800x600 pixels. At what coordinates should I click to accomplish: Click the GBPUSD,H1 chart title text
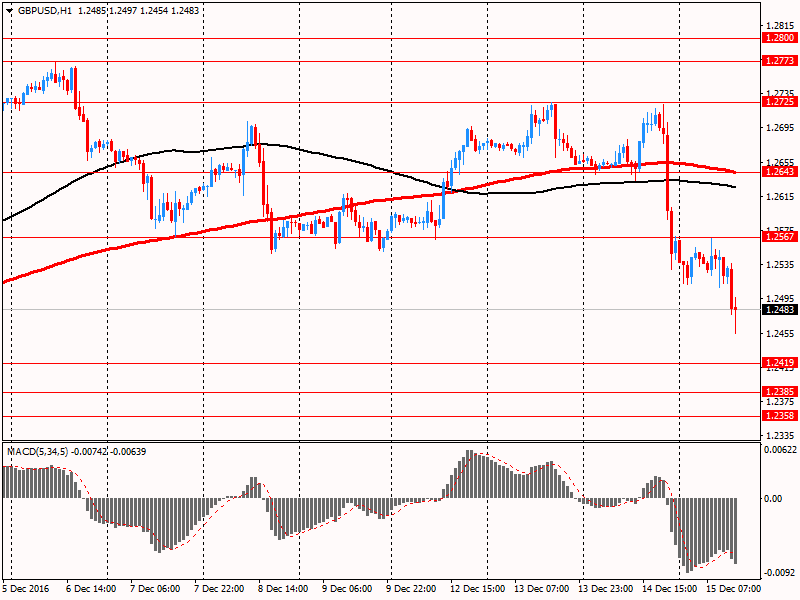click(45, 11)
